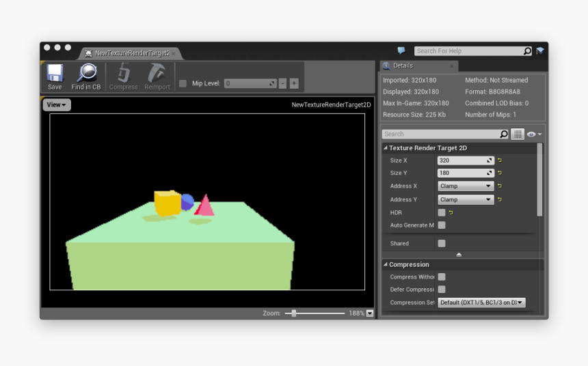Click the tutorial graduation cap icon

540,51
